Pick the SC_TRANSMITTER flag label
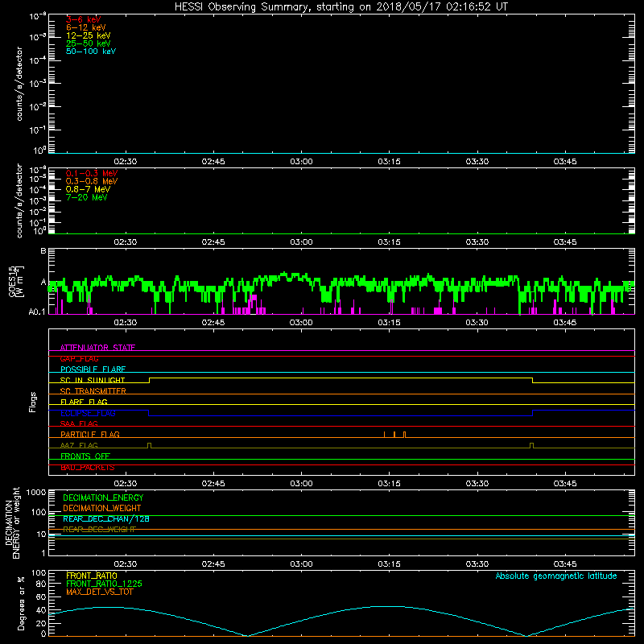644x644 pixels. coord(93,391)
